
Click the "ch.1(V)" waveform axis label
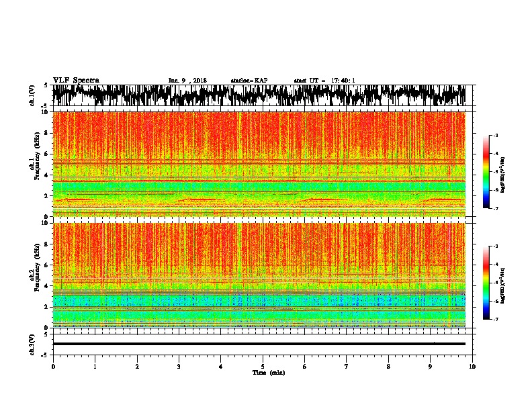(x=32, y=95)
